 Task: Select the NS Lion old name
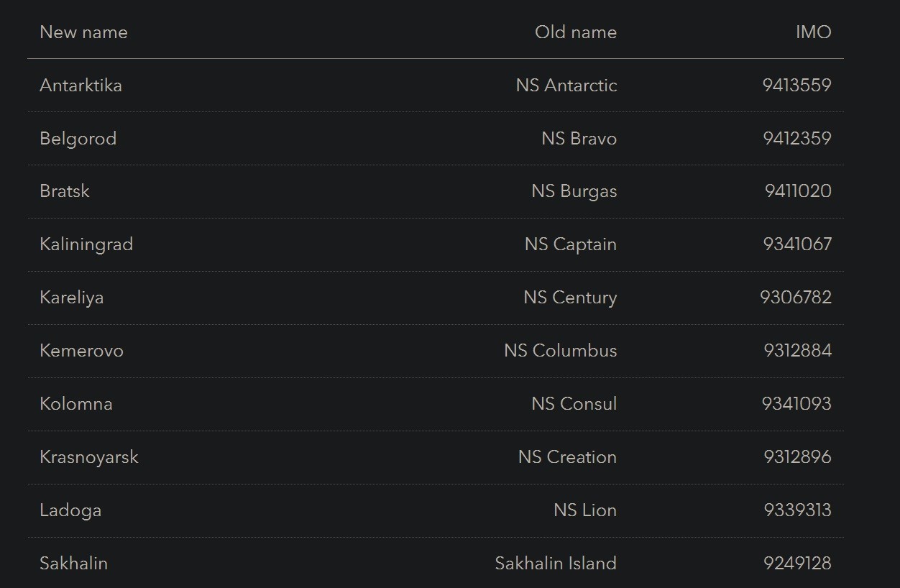[x=584, y=510]
